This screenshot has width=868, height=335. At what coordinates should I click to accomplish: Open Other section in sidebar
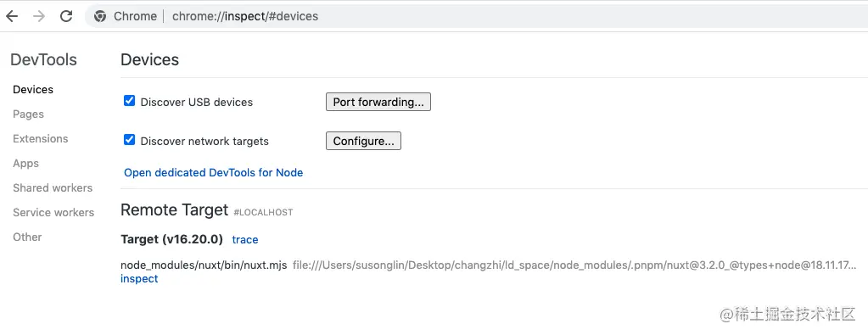[x=27, y=237]
